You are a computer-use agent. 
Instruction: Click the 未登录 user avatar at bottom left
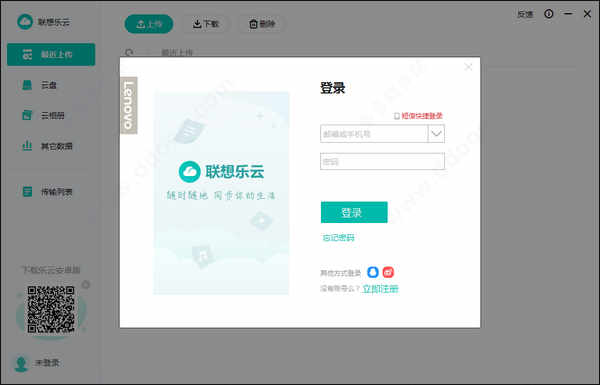pyautogui.click(x=21, y=363)
